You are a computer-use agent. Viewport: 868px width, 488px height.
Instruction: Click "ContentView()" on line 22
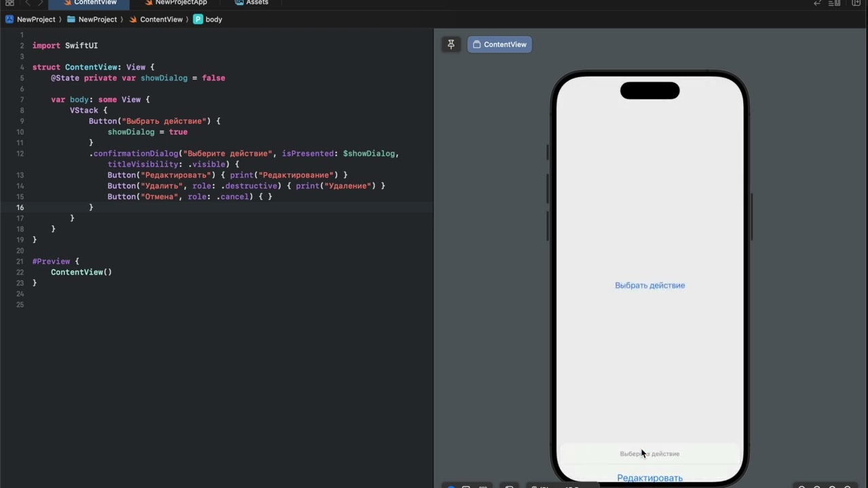(x=81, y=272)
